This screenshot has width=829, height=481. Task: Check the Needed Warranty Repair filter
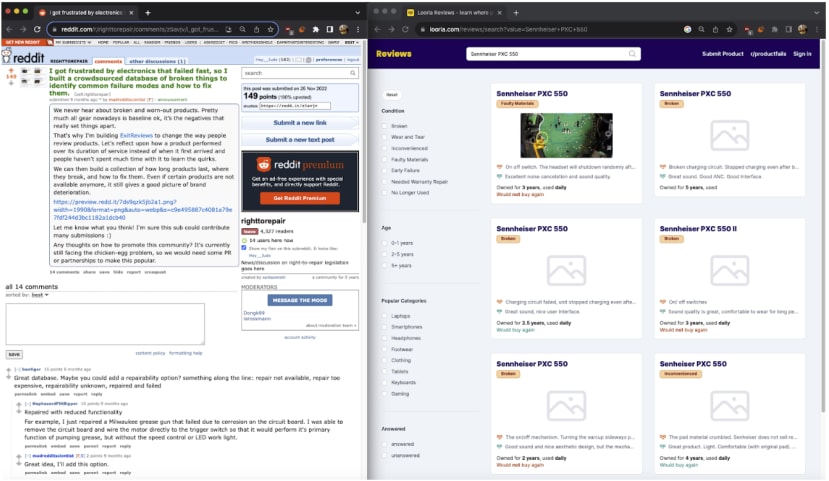pos(384,181)
